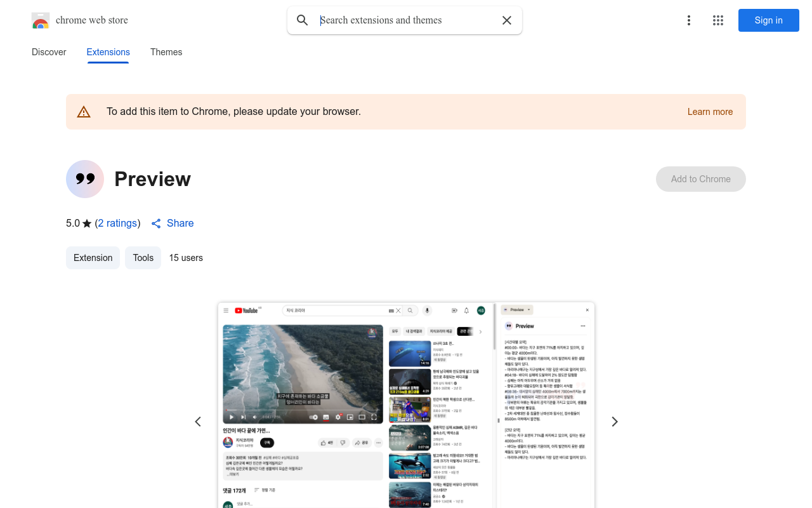Open the Learn more link
The image size is (812, 508).
710,112
